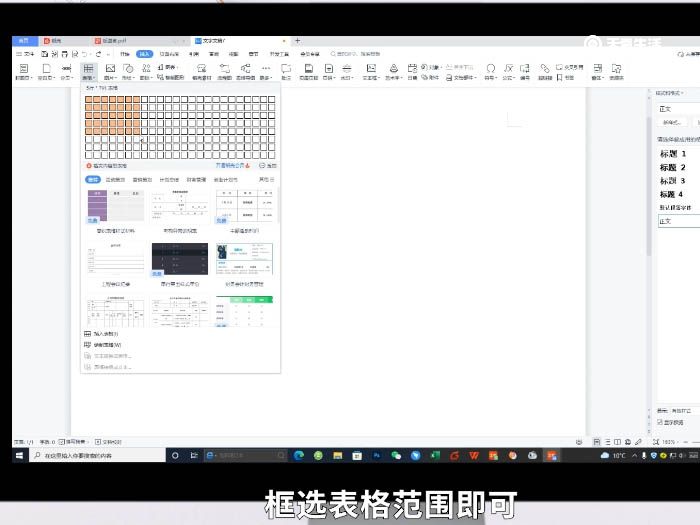Click the ribbon command search field

(355, 54)
